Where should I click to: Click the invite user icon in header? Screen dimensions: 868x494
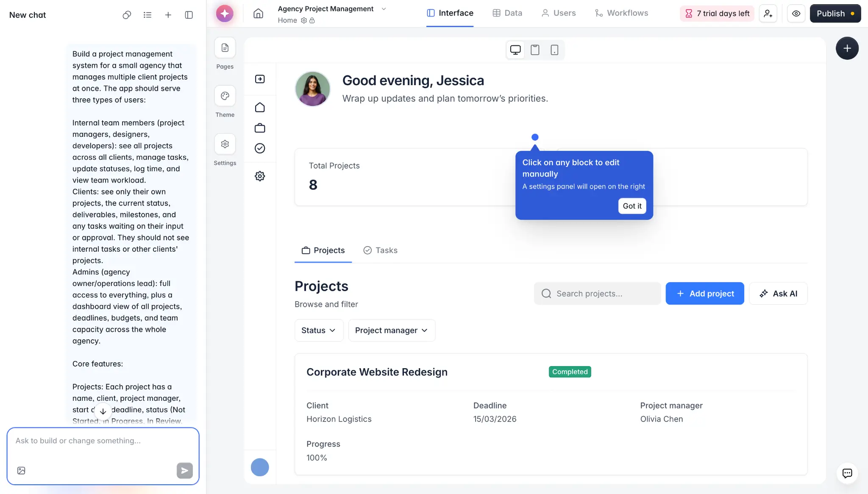[x=768, y=13]
